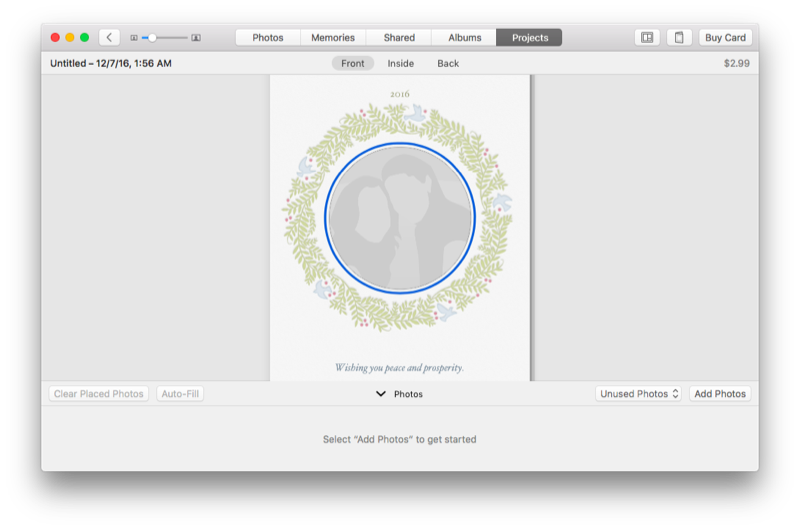Select the circular photo placeholder
800x530 pixels.
coord(400,219)
